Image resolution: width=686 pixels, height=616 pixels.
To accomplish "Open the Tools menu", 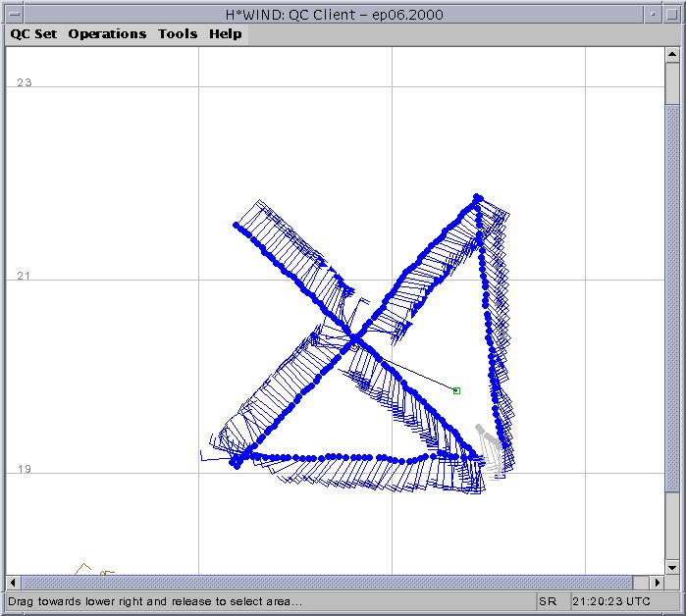I will tap(178, 33).
